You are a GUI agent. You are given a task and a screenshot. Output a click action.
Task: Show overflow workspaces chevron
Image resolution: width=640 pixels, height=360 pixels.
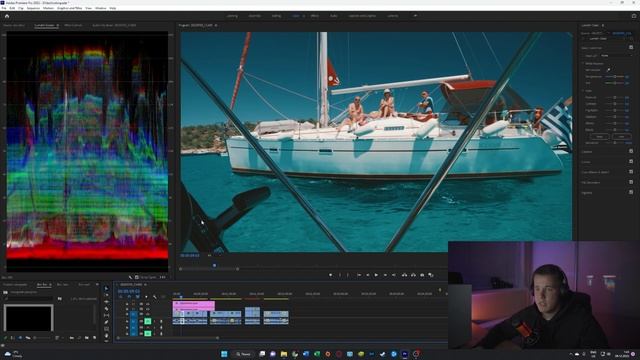[415, 16]
